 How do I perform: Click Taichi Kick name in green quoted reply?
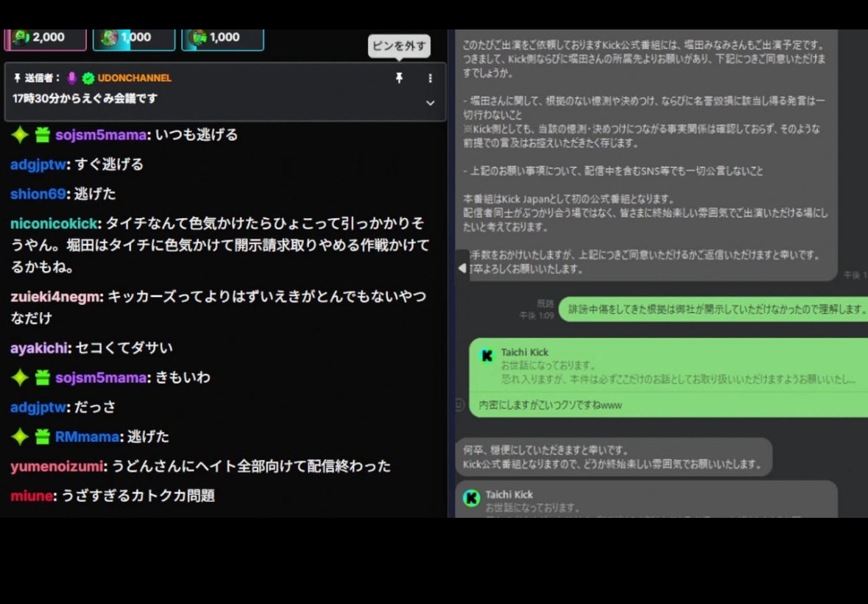525,352
